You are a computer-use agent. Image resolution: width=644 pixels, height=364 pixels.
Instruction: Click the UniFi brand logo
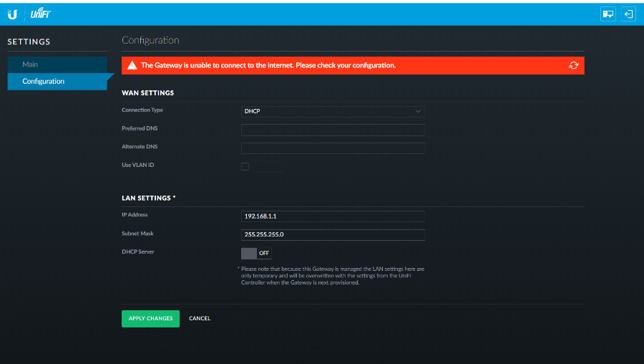coord(40,14)
